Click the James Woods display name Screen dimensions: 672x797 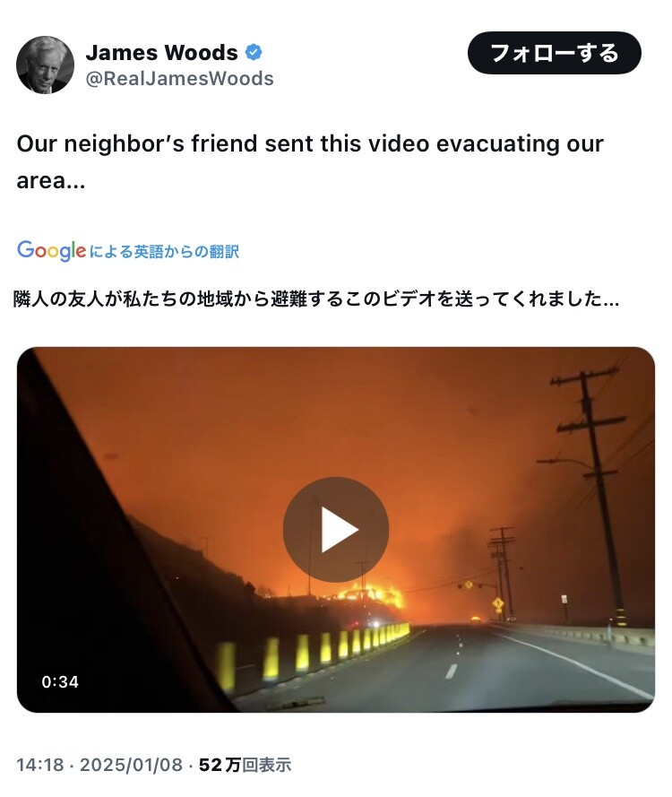coord(161,52)
